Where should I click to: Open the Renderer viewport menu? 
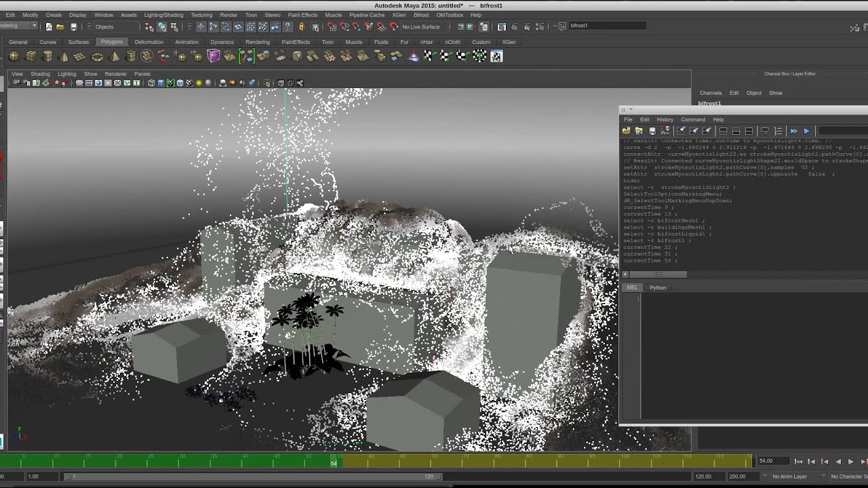coord(115,74)
